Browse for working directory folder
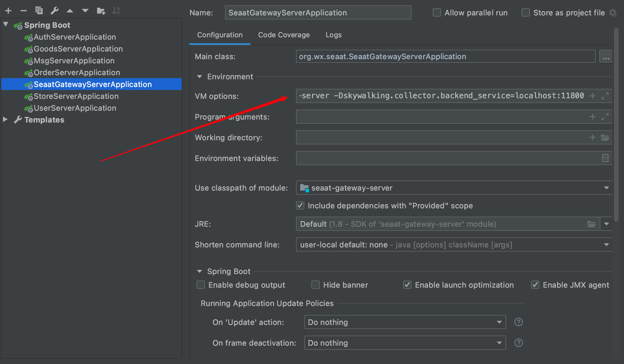Viewport: 624px width, 364px height. point(605,137)
